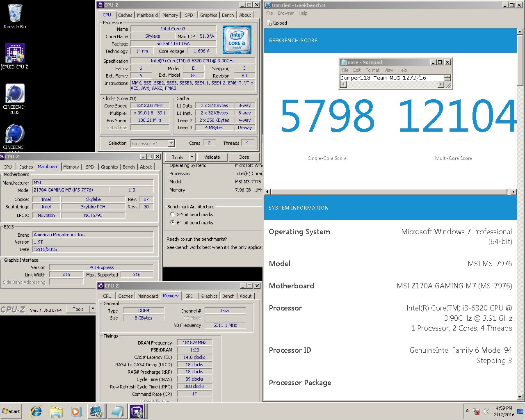525x420 pixels.
Task: Open the arrow beside Tools in the CPU-Z CPU window
Action: (x=192, y=157)
